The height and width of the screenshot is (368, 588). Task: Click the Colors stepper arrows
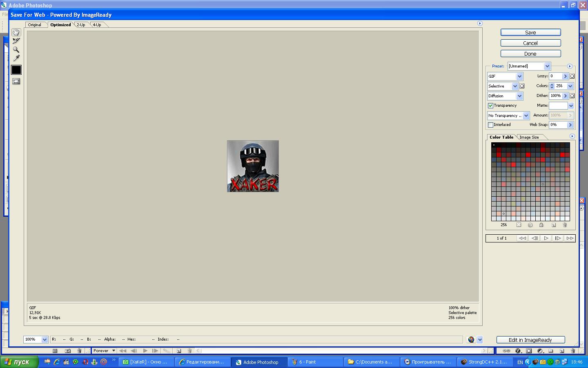pyautogui.click(x=552, y=86)
